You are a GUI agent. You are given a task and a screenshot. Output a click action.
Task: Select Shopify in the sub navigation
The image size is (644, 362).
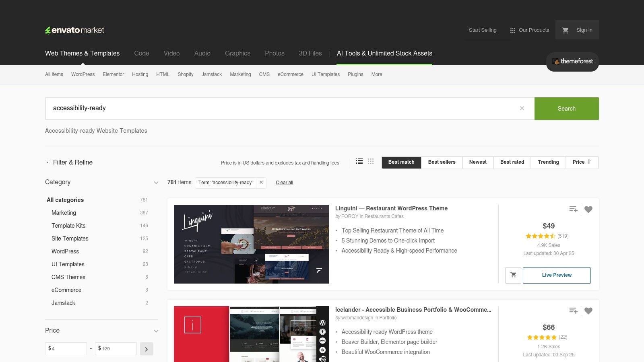186,74
